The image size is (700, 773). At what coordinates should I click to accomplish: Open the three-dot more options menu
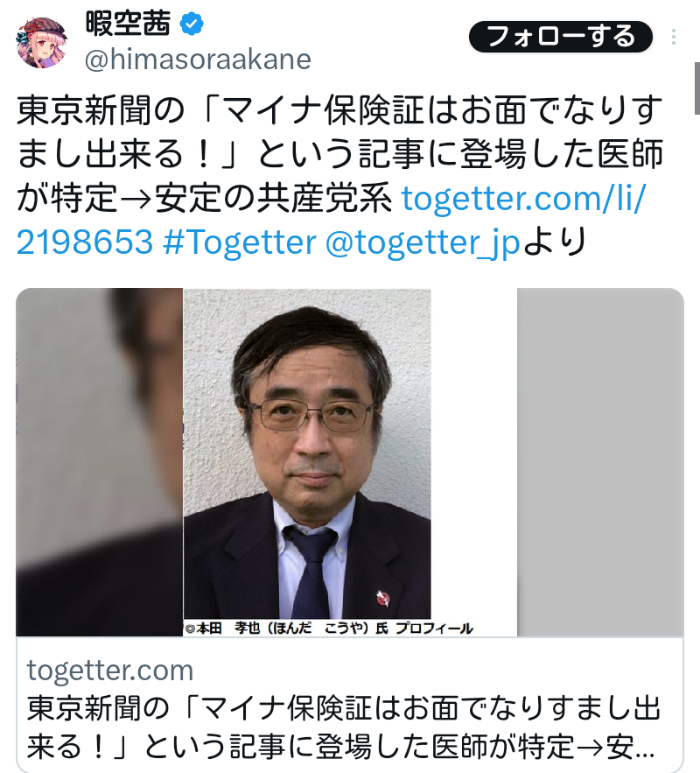(x=673, y=37)
